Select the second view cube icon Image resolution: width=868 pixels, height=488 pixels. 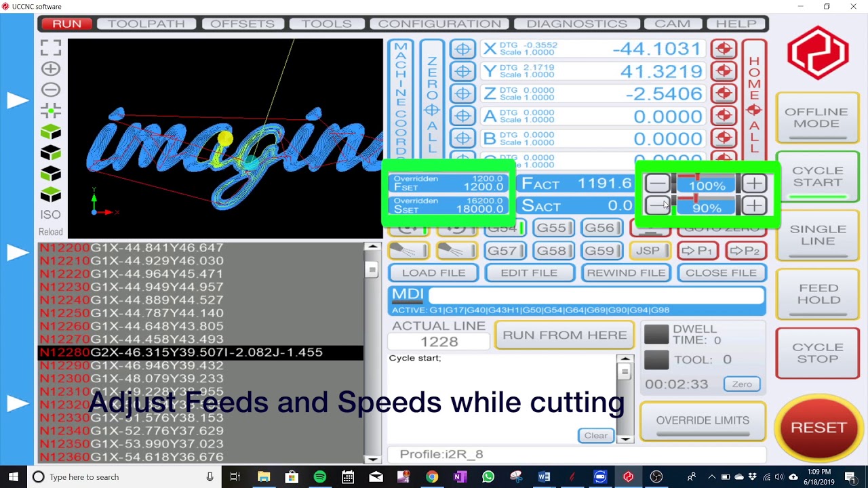51,153
